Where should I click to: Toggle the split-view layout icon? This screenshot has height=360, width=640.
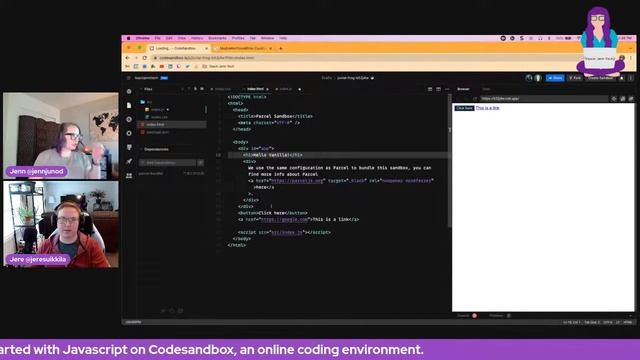438,89
